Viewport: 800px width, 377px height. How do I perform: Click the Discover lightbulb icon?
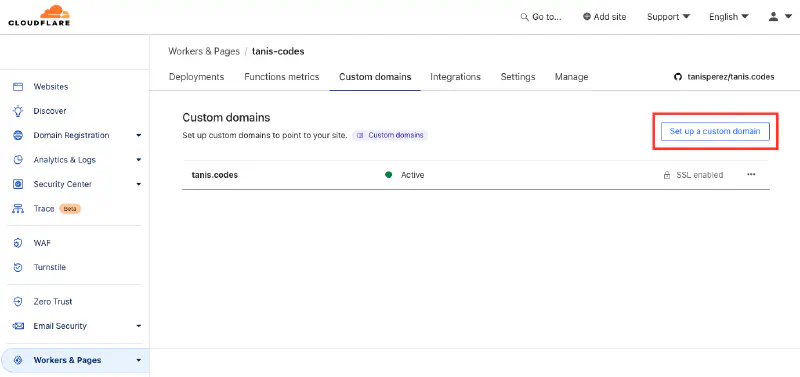18,111
